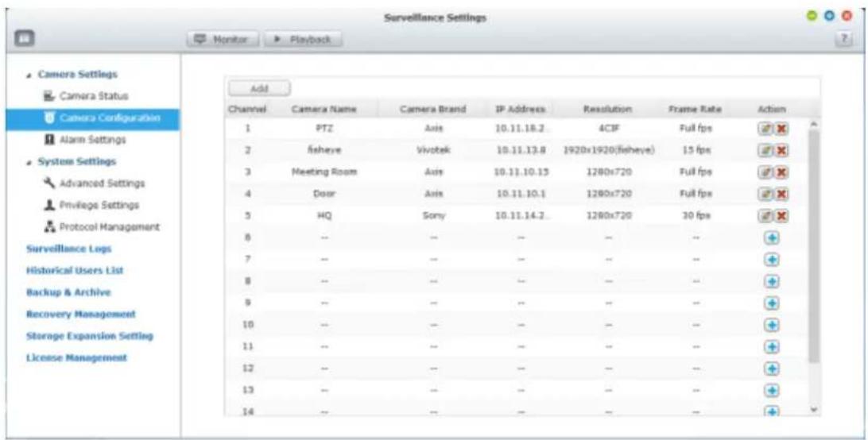Screen dimensions: 868x440
Task: Open Historical Users List
Action: pos(75,271)
